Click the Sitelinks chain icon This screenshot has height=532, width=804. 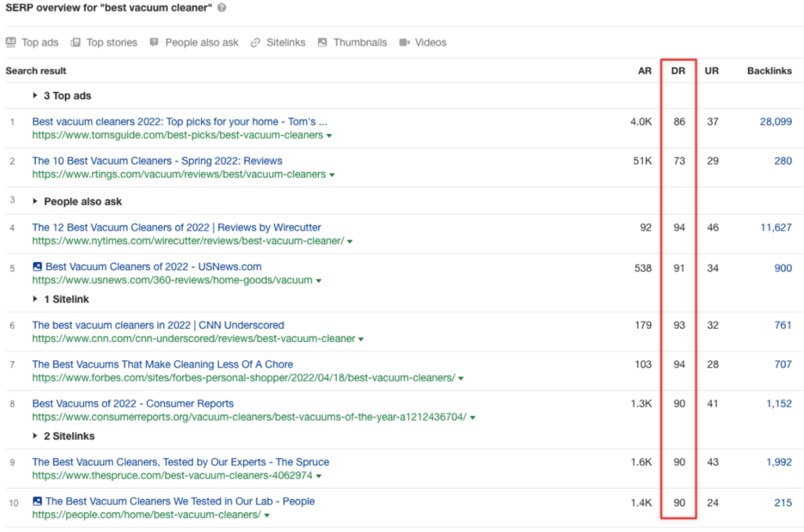pos(255,42)
